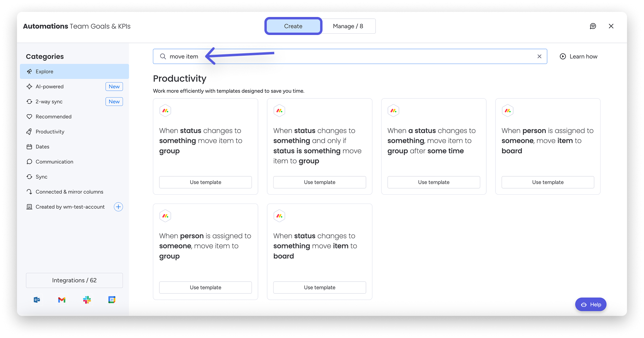The width and height of the screenshot is (644, 338).
Task: Go to the Dates category
Action: tap(42, 147)
